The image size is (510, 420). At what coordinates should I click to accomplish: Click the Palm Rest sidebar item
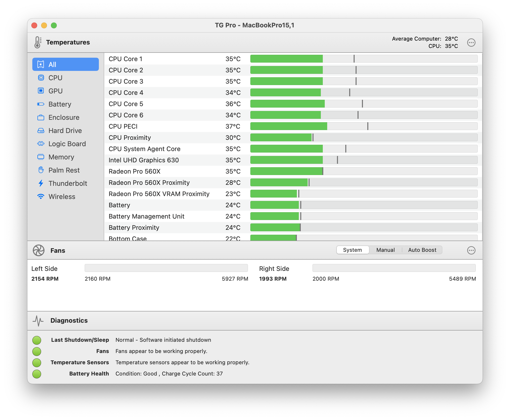pyautogui.click(x=63, y=170)
